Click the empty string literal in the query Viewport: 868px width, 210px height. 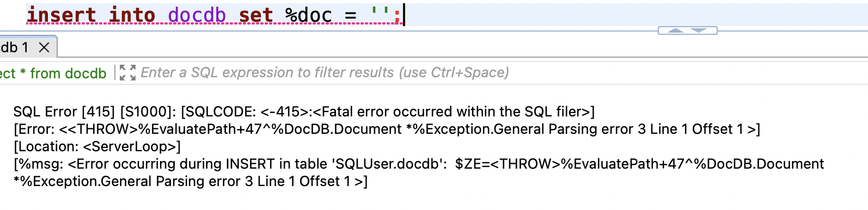[381, 15]
